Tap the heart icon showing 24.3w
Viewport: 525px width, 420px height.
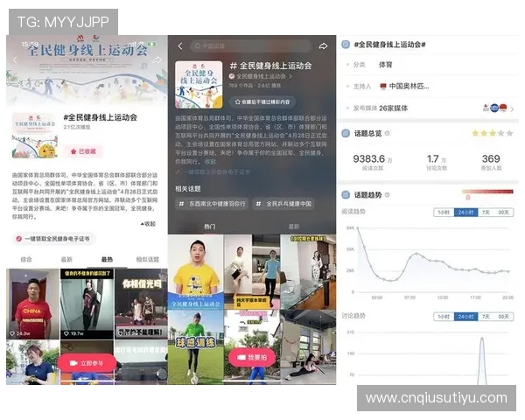(12, 333)
